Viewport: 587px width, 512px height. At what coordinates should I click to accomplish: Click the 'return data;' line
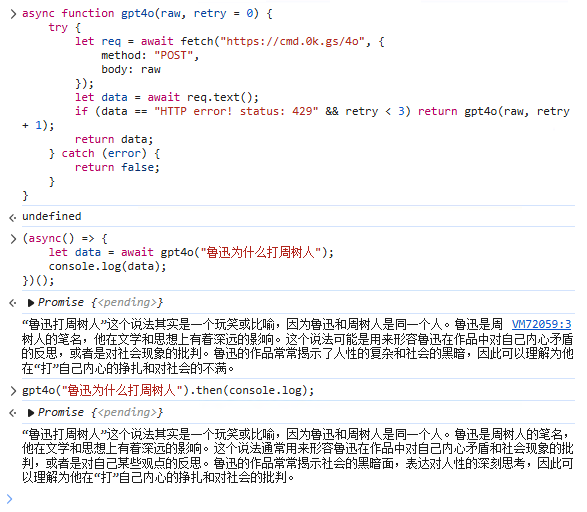click(x=114, y=139)
